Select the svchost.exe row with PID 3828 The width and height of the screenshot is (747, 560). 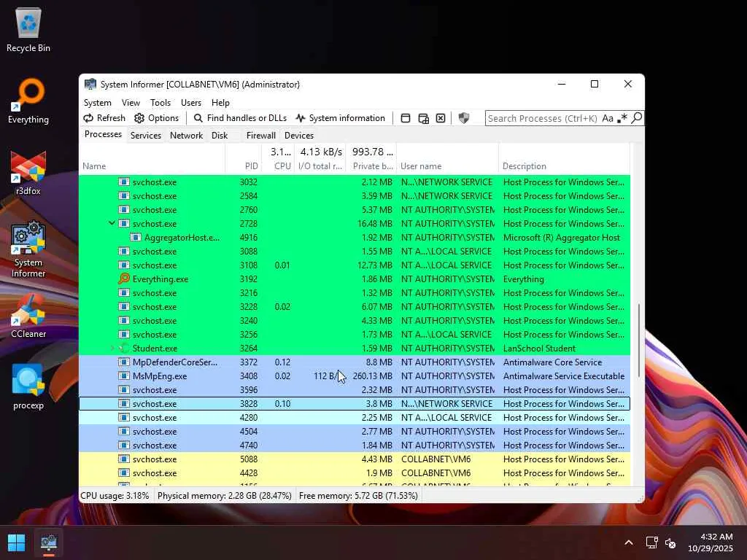(355, 403)
